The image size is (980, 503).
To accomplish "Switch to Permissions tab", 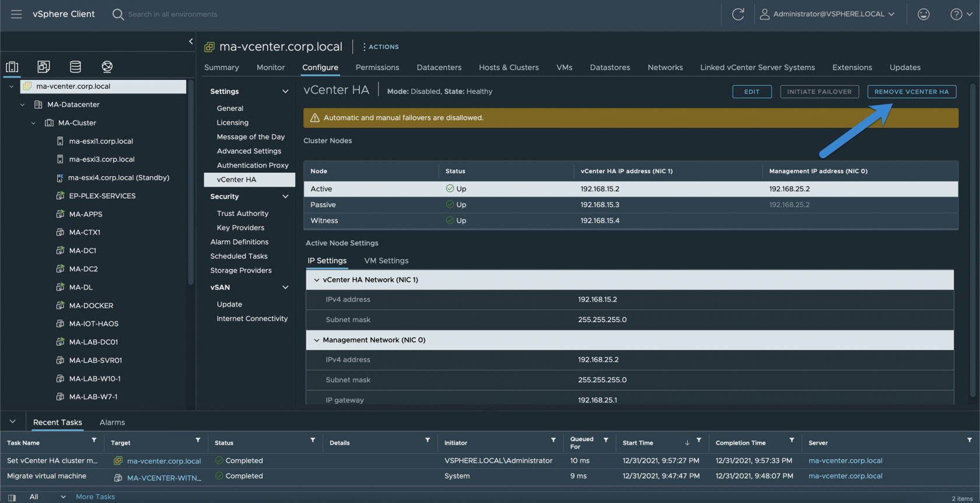I will coord(377,68).
